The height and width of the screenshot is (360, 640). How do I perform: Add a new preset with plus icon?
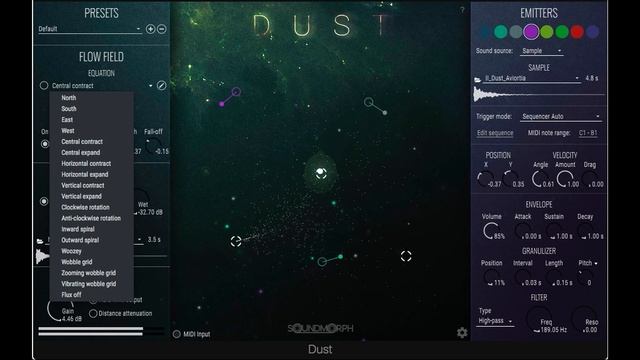[150, 29]
